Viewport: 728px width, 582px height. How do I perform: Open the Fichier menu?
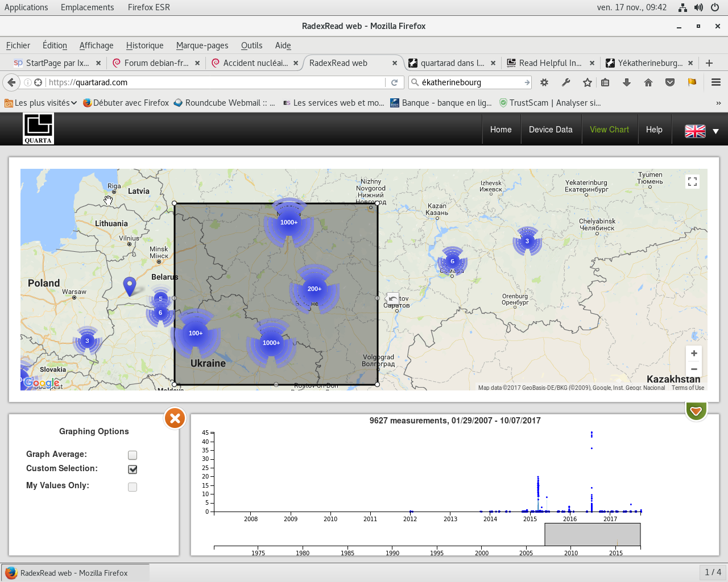18,45
